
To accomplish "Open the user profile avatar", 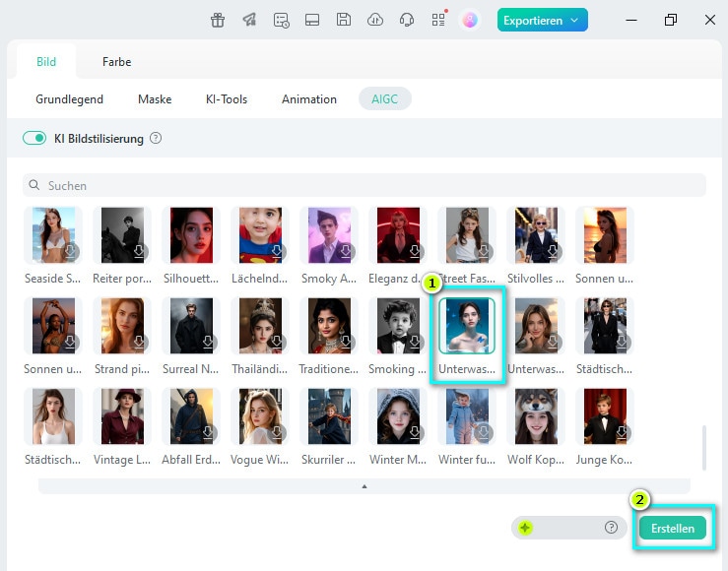I will point(470,20).
